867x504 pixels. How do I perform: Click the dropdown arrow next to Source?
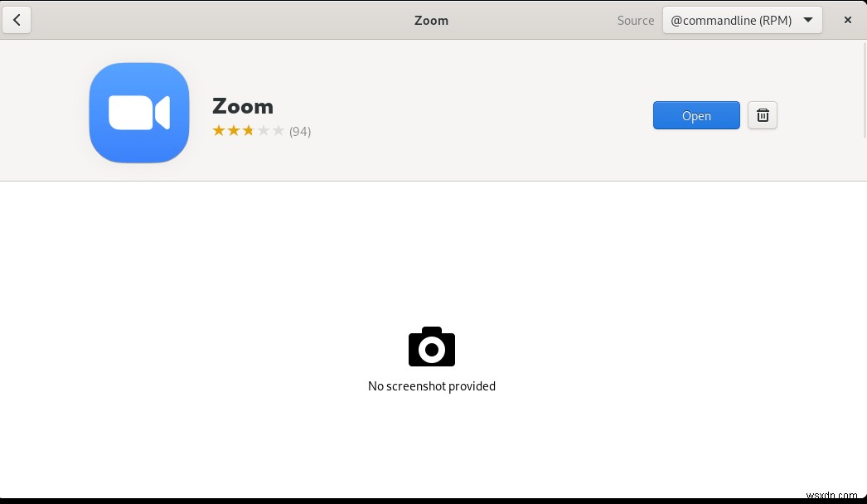click(807, 20)
